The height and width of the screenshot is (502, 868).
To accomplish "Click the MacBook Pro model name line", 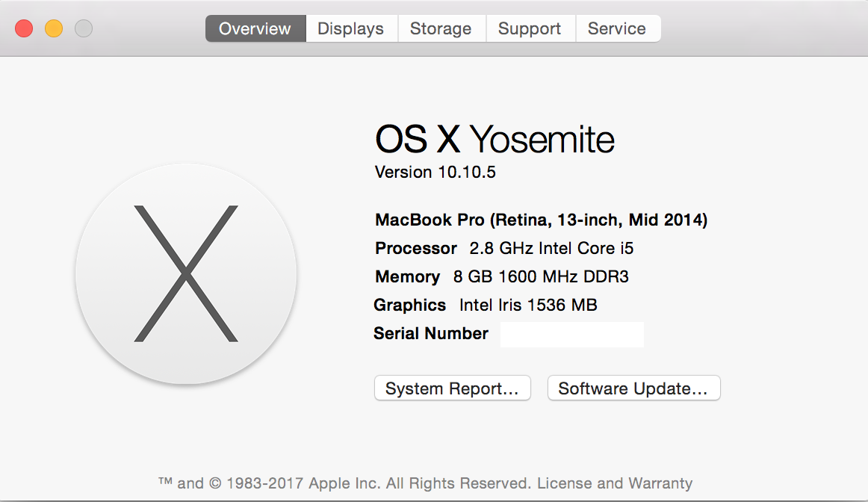I will (x=541, y=220).
